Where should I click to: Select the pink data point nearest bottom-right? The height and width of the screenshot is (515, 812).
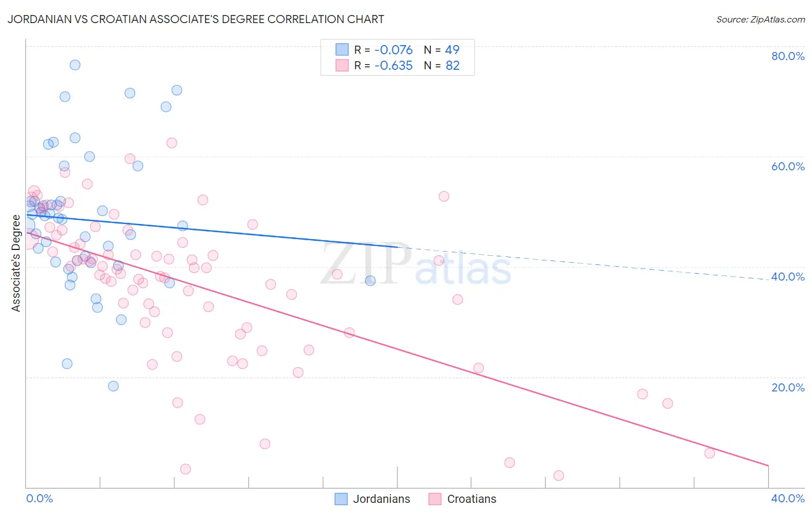click(710, 453)
